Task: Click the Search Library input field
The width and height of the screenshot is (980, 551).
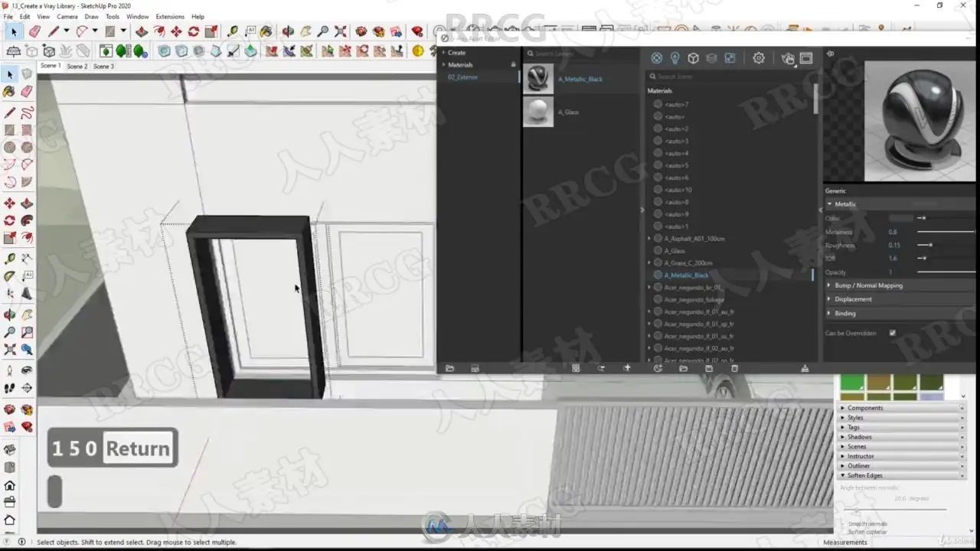Action: click(x=582, y=54)
